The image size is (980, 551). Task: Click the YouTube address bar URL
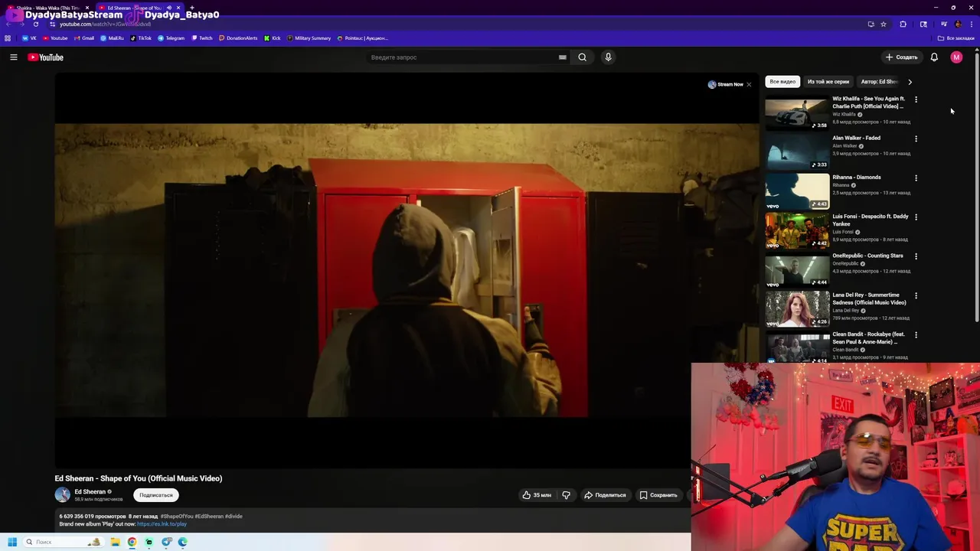click(106, 24)
